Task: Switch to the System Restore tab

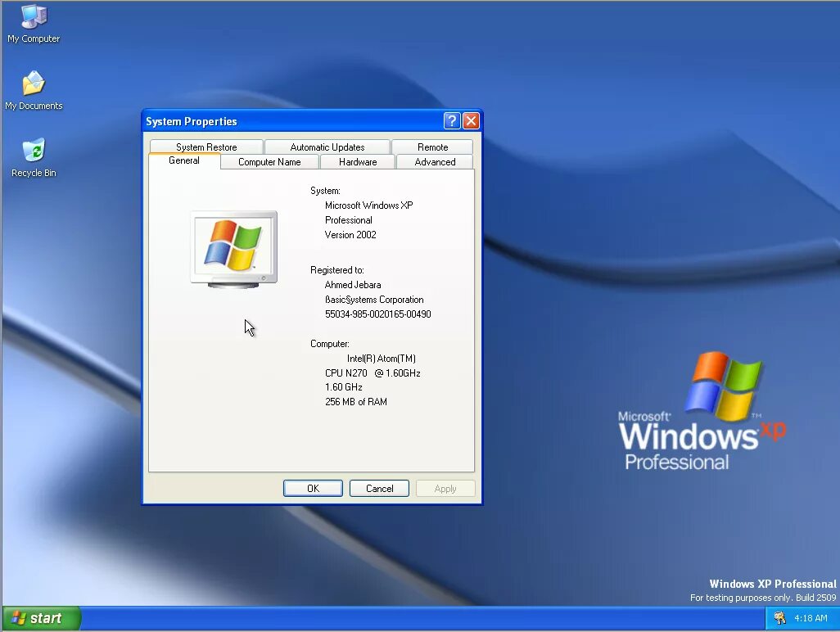Action: coord(206,147)
